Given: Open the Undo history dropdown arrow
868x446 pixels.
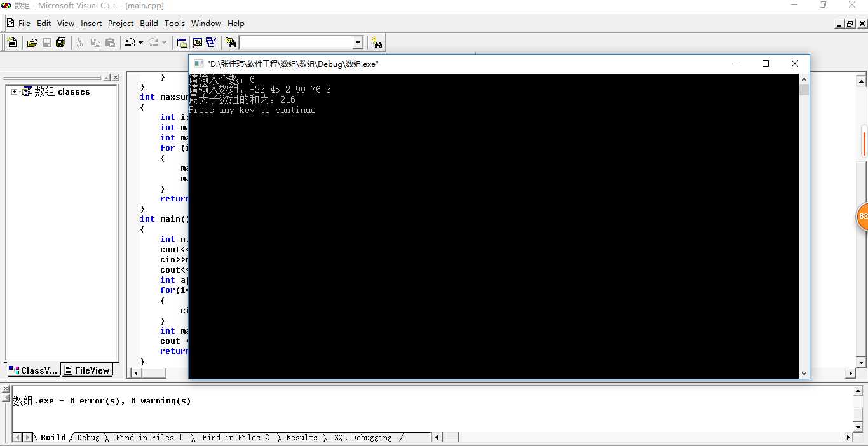Looking at the screenshot, I should tap(140, 43).
